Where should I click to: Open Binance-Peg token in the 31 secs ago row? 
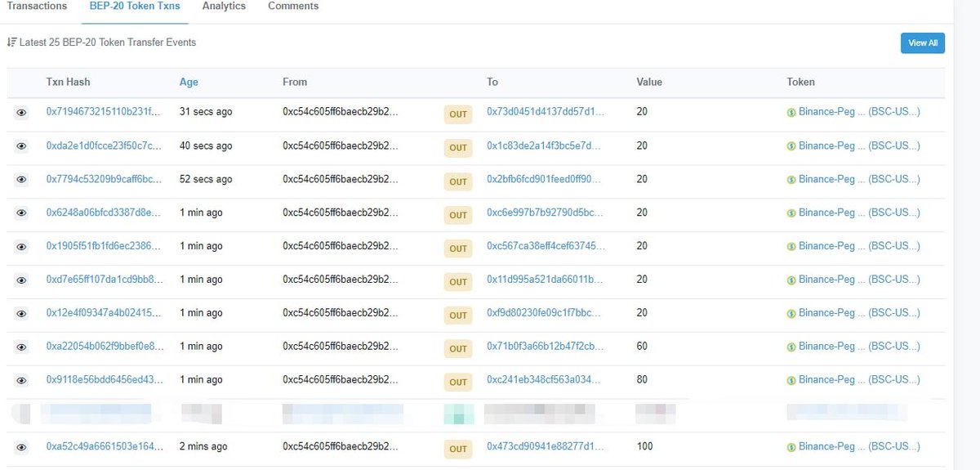(859, 112)
